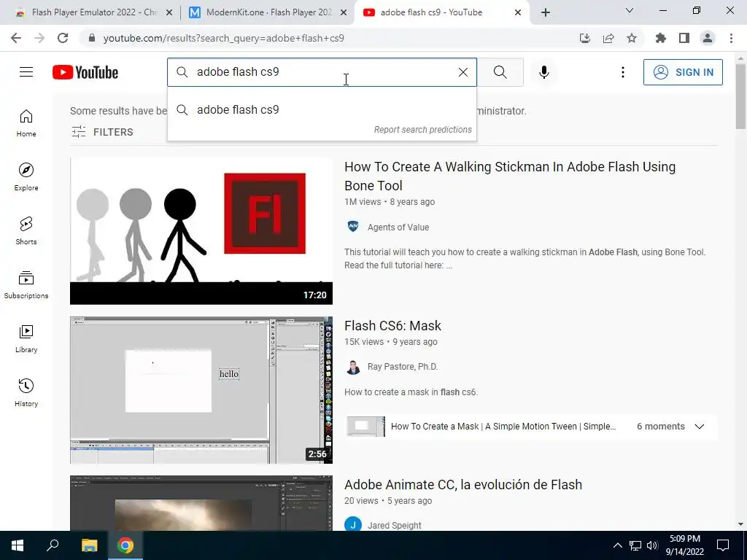
Task: Click the Agents of Value channel avatar
Action: [x=353, y=227]
